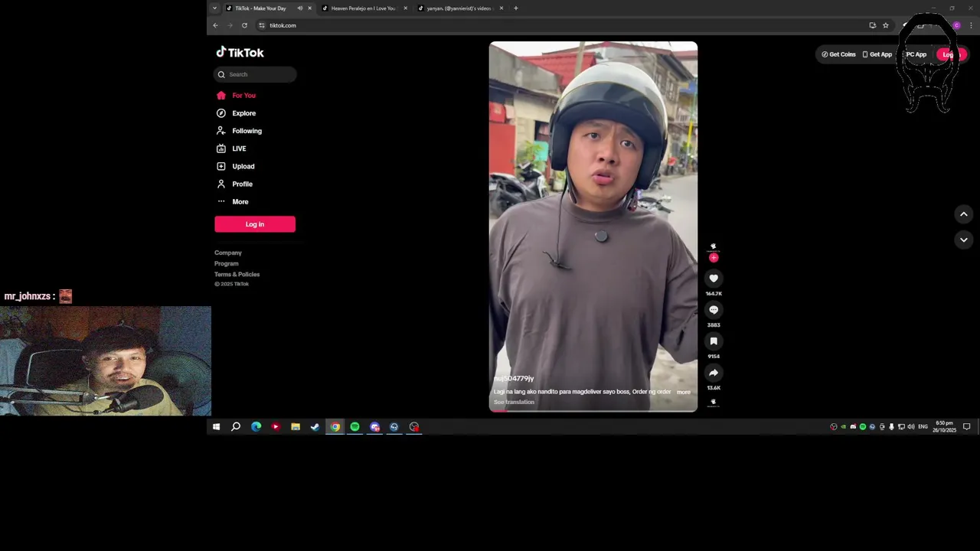
Task: Click the Get App button
Action: point(877,54)
